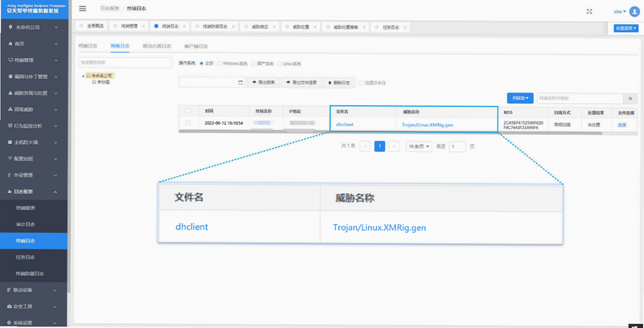Click the 快速查找名称 search field

point(125,63)
